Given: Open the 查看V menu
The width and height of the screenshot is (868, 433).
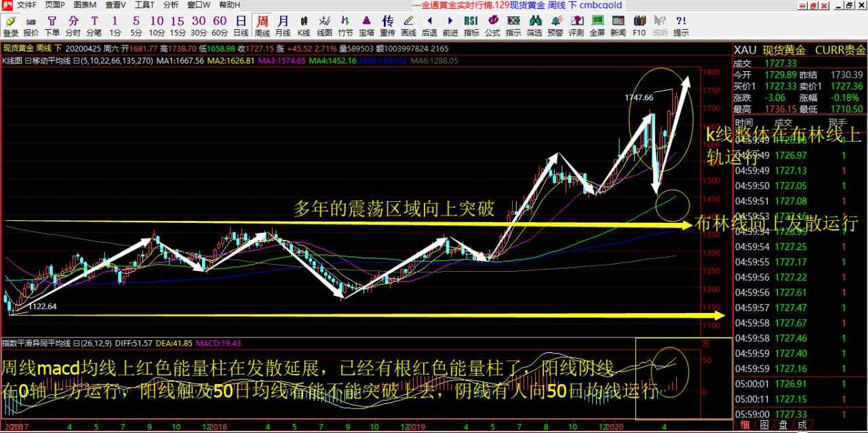Looking at the screenshot, I should pos(115,5).
